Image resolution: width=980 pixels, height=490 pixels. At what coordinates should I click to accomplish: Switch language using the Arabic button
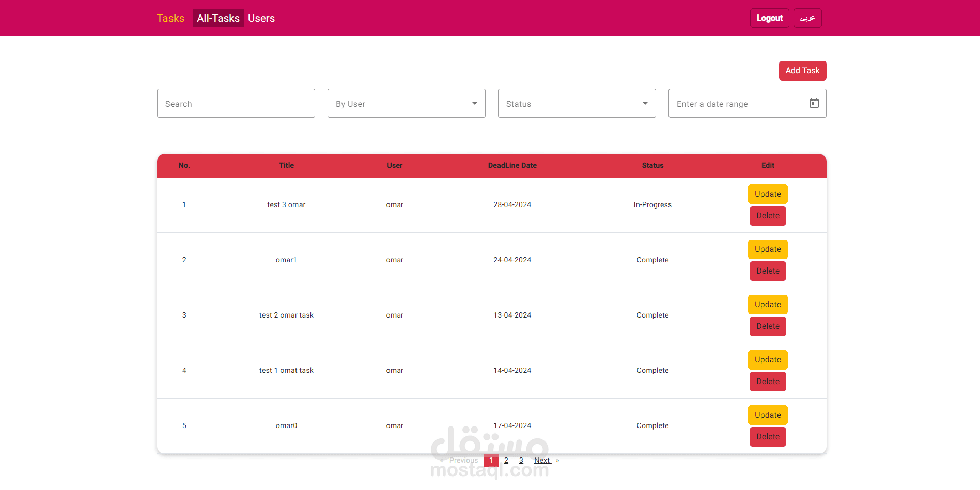[x=807, y=18]
